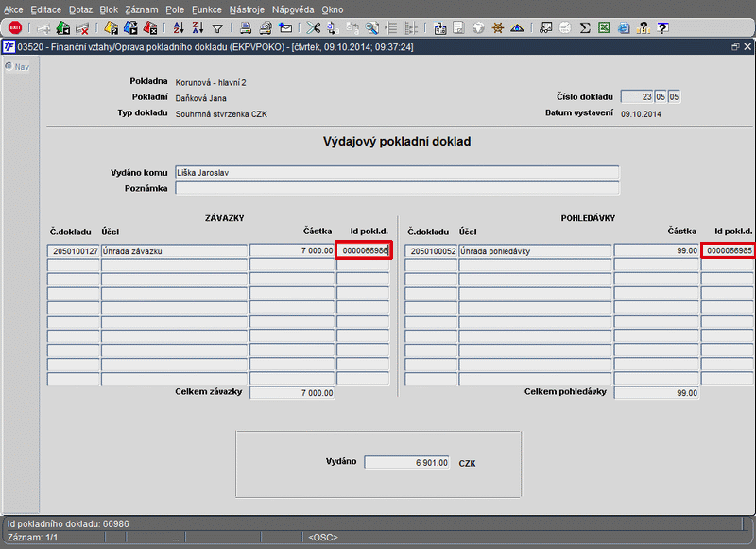756x549 pixels.
Task: Click závazky document number 2050100127
Action: [x=74, y=250]
